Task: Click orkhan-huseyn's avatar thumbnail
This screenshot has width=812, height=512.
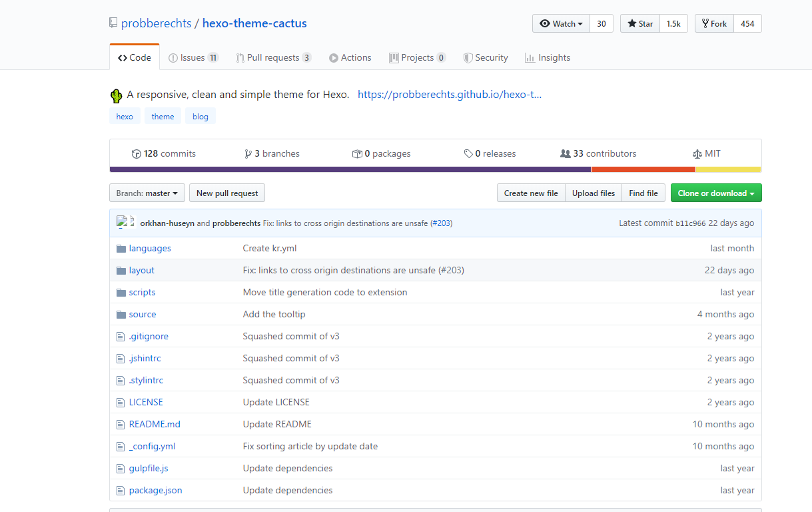Action: pos(121,223)
